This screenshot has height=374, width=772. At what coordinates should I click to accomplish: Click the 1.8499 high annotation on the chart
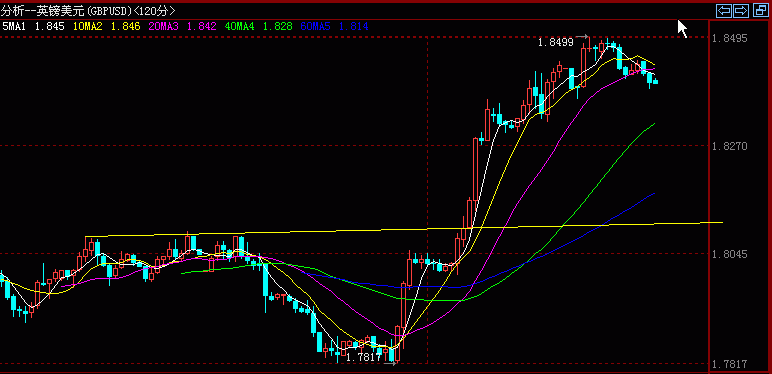555,42
